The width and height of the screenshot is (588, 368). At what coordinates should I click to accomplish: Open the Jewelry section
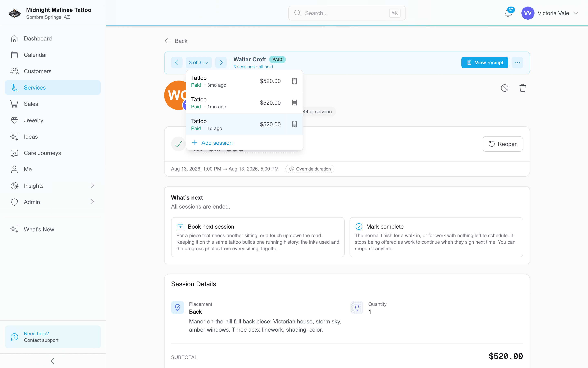[x=53, y=120]
